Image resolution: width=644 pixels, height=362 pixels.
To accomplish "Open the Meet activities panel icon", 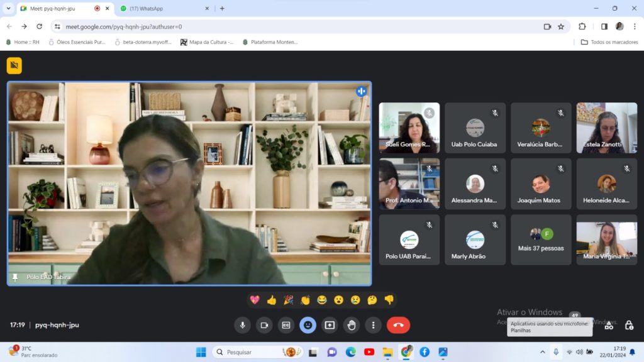I will point(608,325).
